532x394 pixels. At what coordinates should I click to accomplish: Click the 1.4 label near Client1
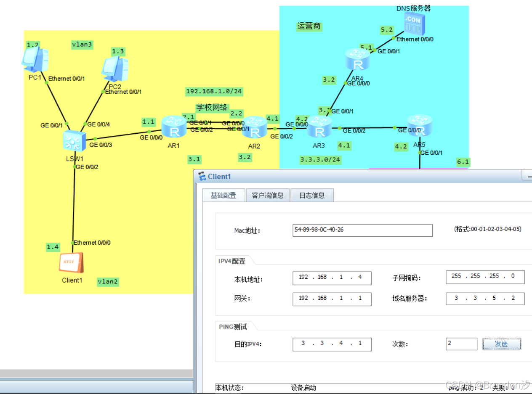53,247
